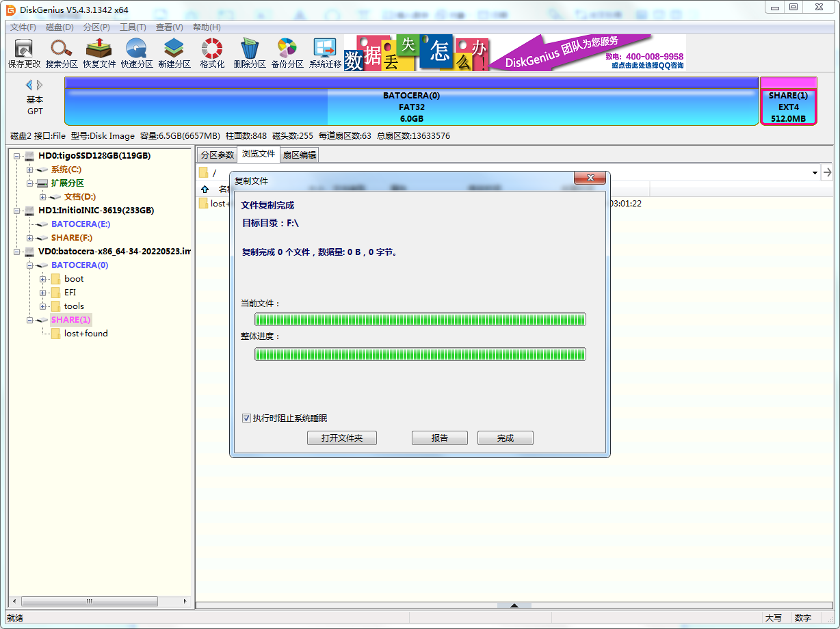Viewport: 840px width, 629px height.
Task: Click the DiskGenius app icon in title bar
Action: coord(10,10)
